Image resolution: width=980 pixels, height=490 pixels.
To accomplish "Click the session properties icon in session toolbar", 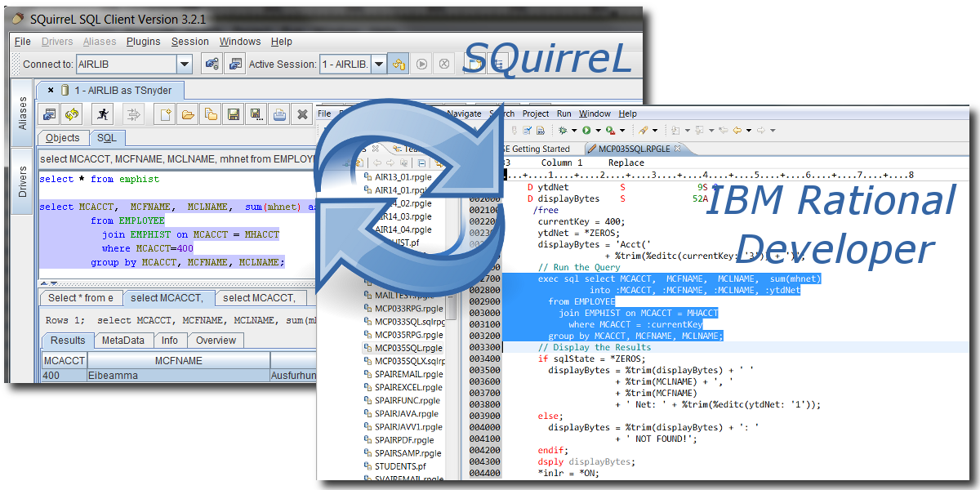I will pyautogui.click(x=49, y=114).
